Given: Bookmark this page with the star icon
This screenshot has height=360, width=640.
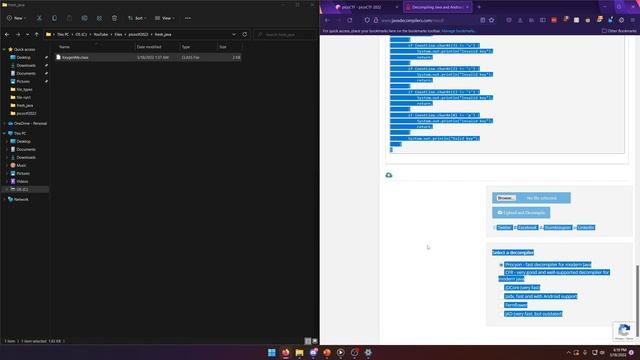Looking at the screenshot, I should coord(492,20).
